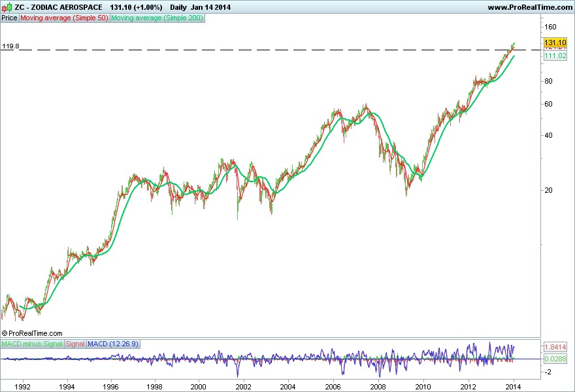The image size is (575, 392).
Task: Click the 1998 year label on time axis
Action: pyautogui.click(x=154, y=387)
